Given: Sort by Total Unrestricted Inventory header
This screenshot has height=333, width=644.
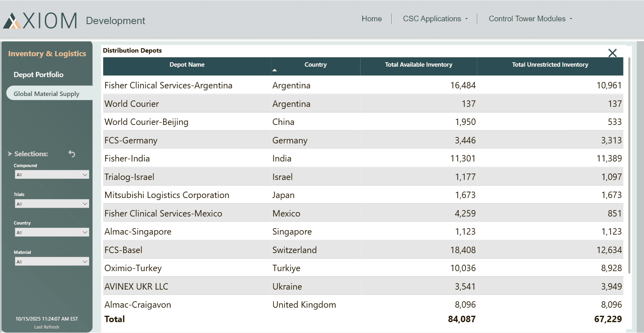Looking at the screenshot, I should (x=550, y=65).
